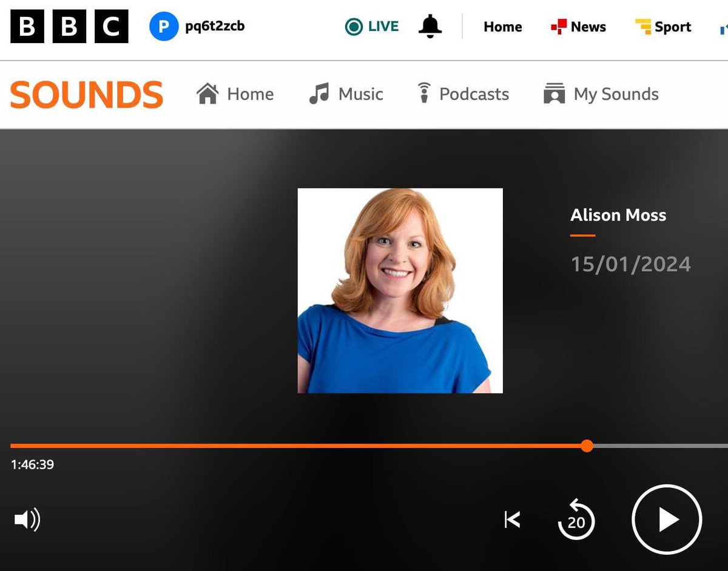Open the pq6t2zcb account profile
This screenshot has width=728, height=571.
(197, 27)
